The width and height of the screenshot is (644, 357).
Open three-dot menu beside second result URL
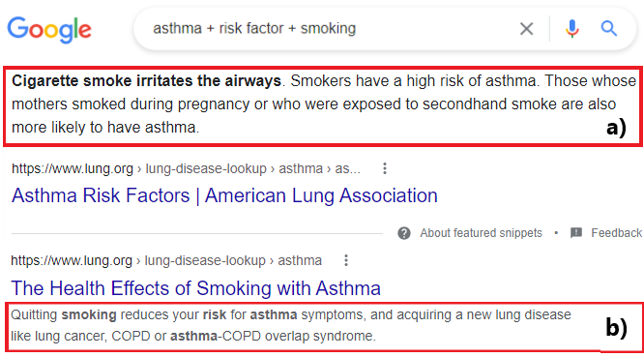point(346,260)
